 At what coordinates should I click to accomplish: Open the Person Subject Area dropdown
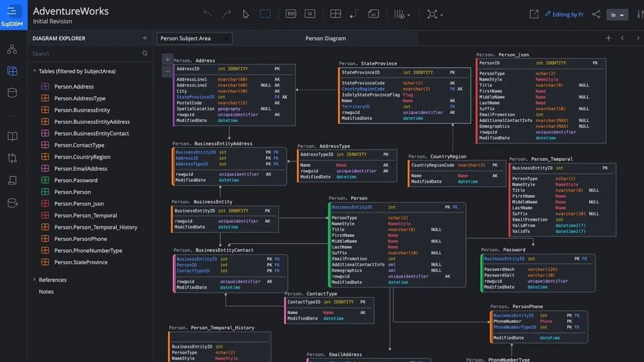[x=194, y=38]
